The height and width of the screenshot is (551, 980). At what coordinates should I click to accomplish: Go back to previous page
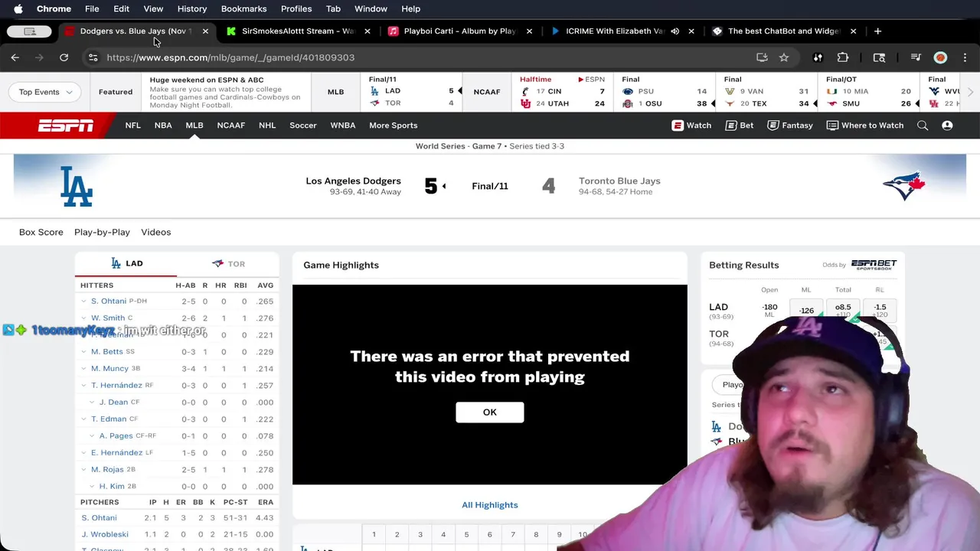coord(15,57)
